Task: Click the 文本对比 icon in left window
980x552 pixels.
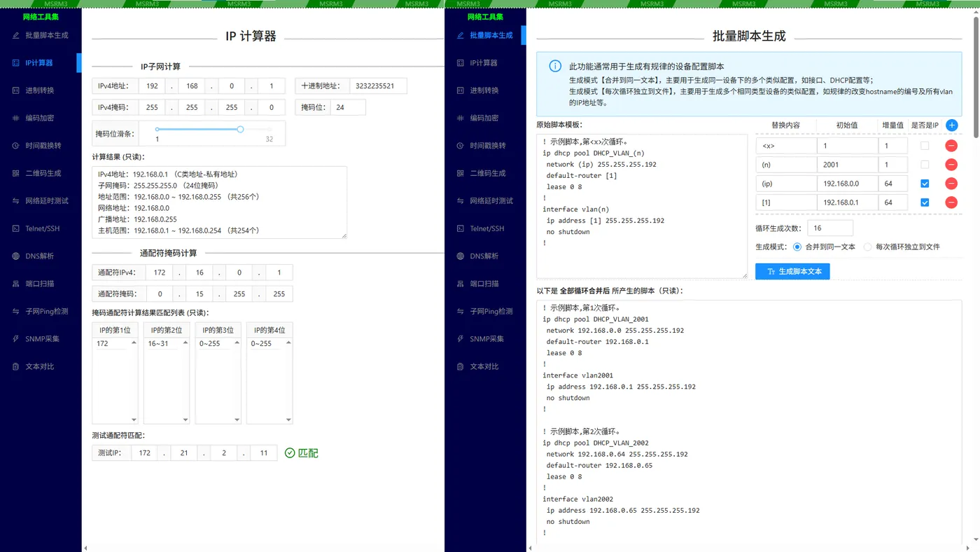Action: (15, 366)
